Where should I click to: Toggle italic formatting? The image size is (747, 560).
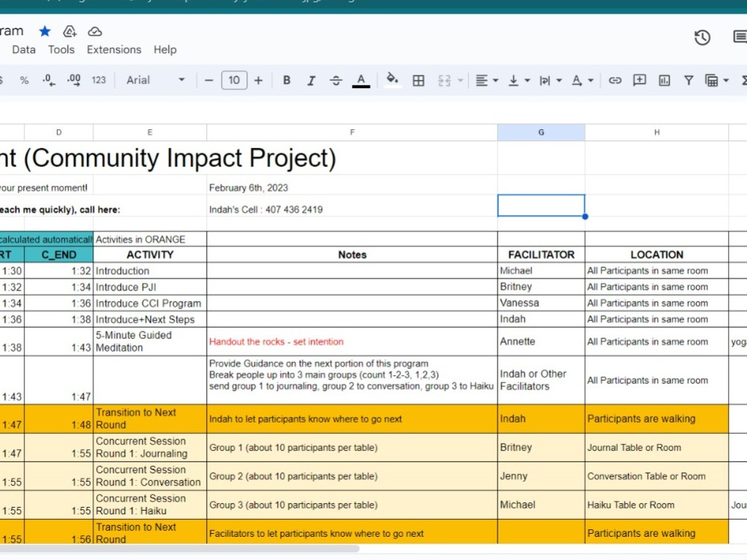pos(311,81)
